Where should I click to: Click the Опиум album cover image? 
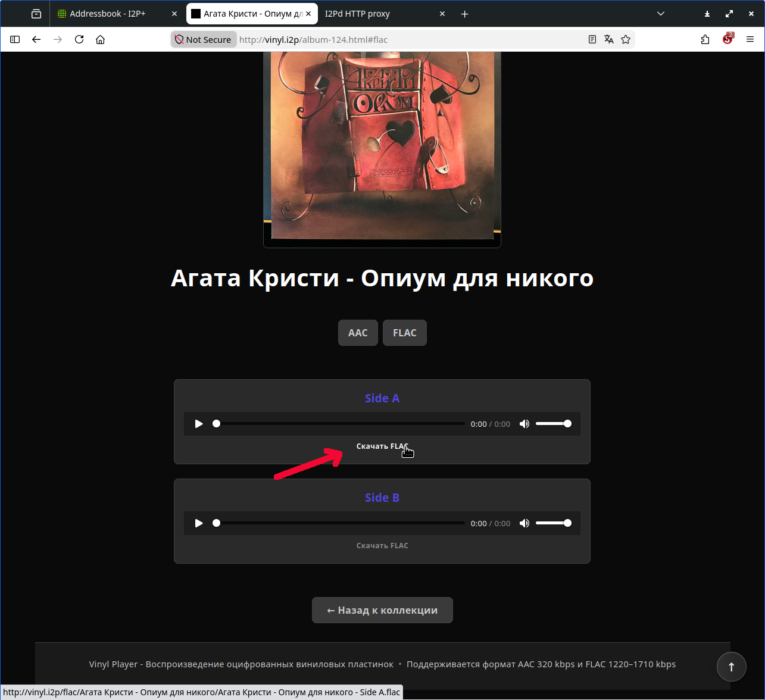pyautogui.click(x=382, y=149)
